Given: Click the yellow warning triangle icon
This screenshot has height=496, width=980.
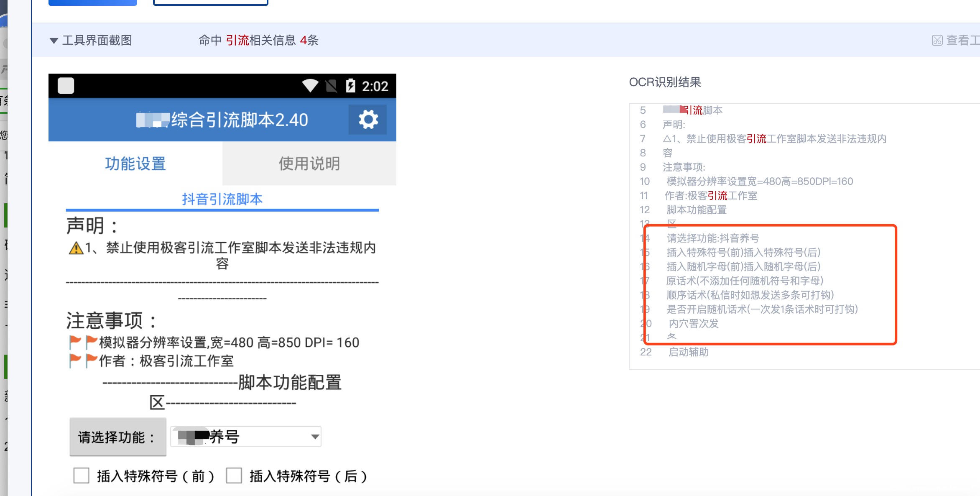Looking at the screenshot, I should [x=76, y=248].
